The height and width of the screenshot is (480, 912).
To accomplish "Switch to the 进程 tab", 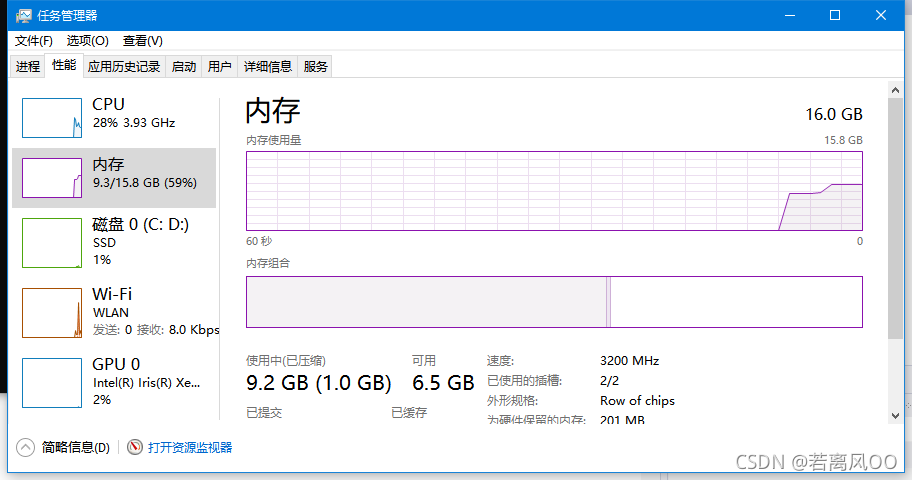I will tap(28, 66).
